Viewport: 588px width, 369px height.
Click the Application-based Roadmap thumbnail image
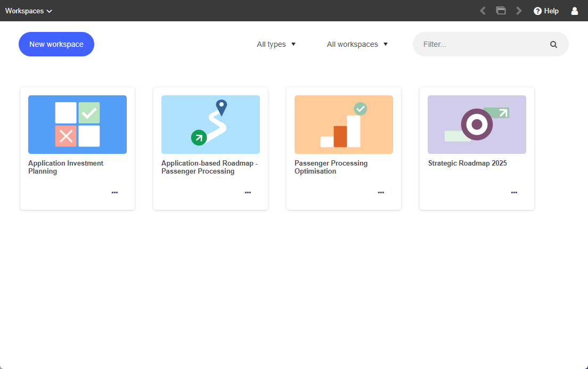coord(210,124)
